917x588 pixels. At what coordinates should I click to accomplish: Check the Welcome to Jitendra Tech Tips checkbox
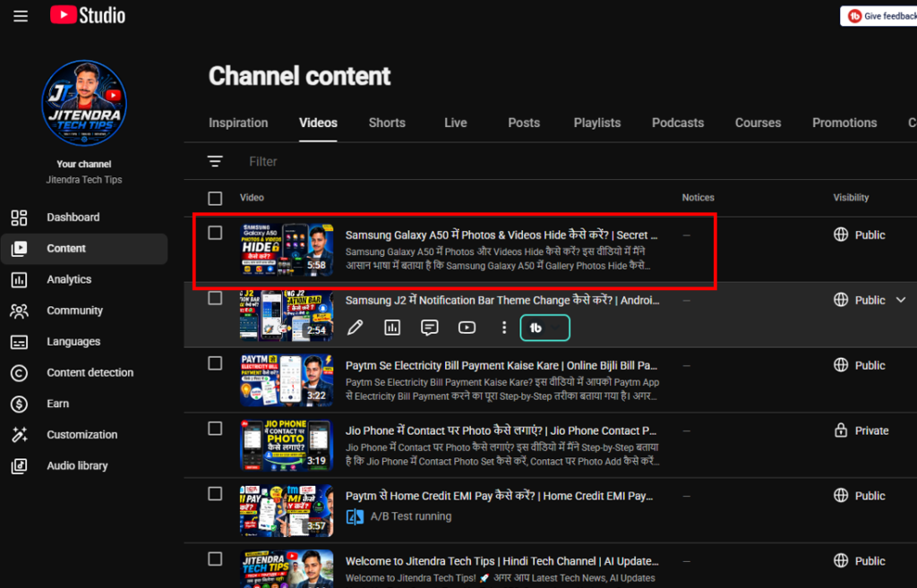(215, 558)
